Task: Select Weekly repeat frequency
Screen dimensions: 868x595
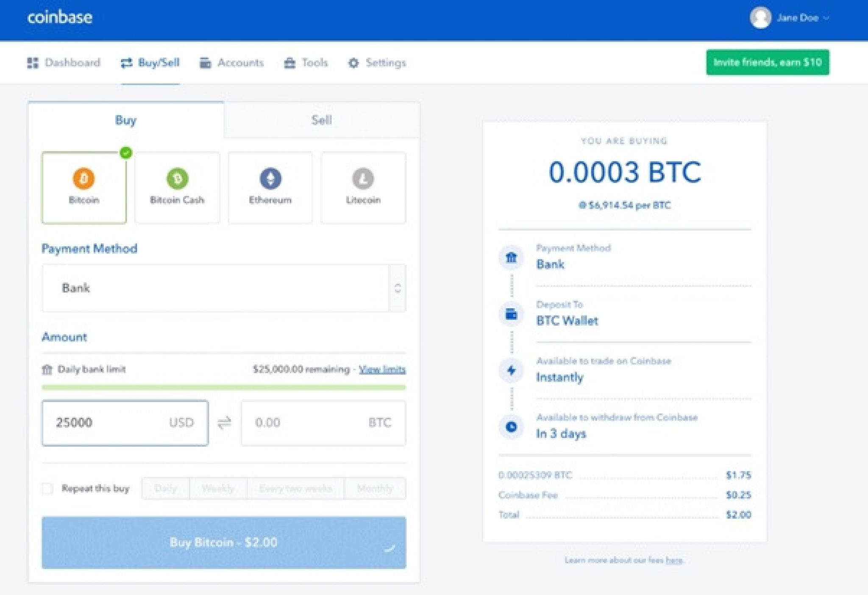Action: point(218,488)
